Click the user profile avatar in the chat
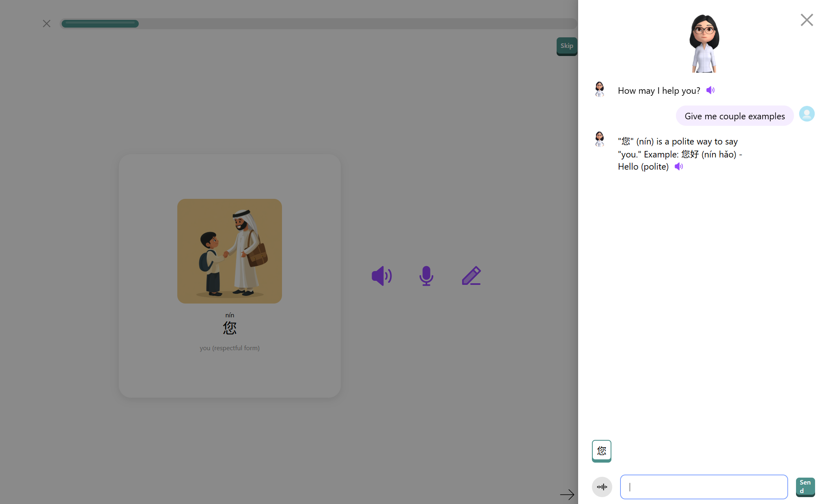This screenshot has width=824, height=504. [x=807, y=114]
